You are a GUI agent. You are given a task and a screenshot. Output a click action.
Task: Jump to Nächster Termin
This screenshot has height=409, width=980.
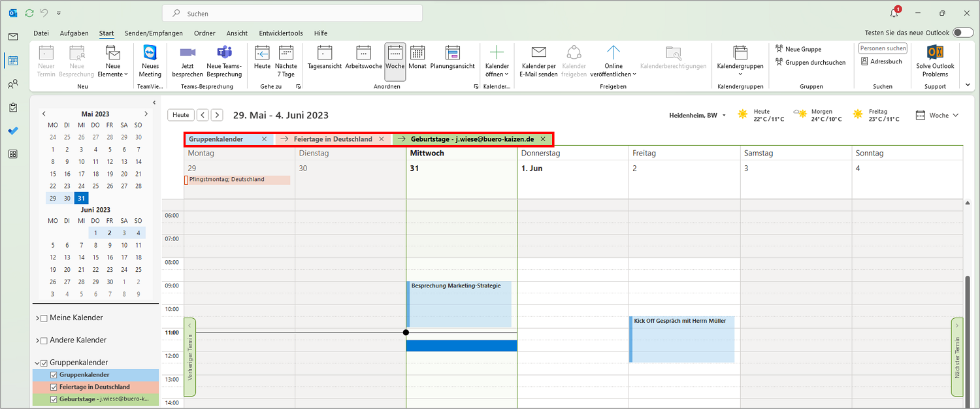pos(957,357)
